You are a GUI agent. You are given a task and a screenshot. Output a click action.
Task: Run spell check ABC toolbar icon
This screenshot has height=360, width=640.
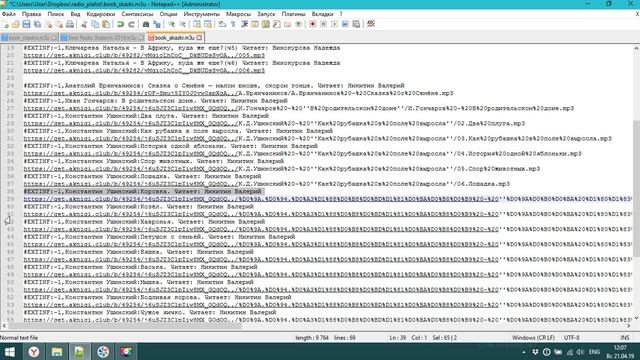[371, 24]
